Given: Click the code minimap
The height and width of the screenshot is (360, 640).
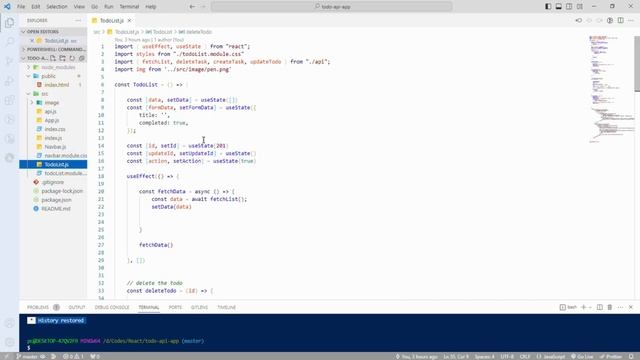Looking at the screenshot, I should (x=611, y=89).
